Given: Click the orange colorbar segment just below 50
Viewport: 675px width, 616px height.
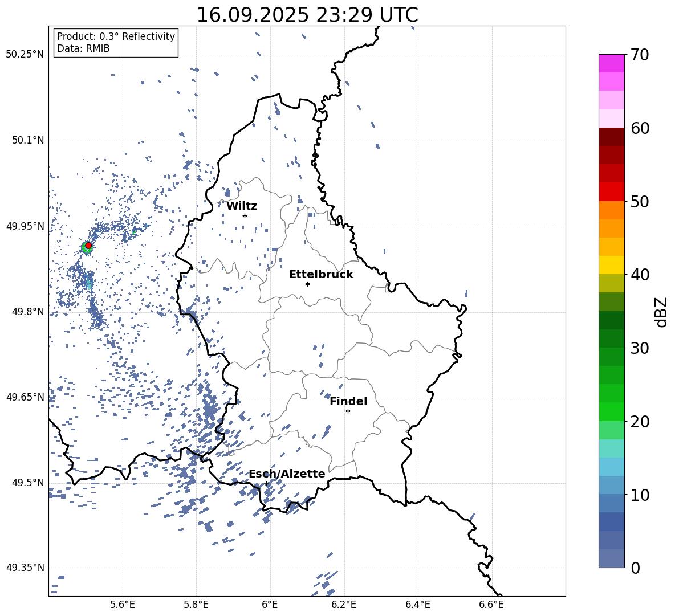Looking at the screenshot, I should pos(611,210).
